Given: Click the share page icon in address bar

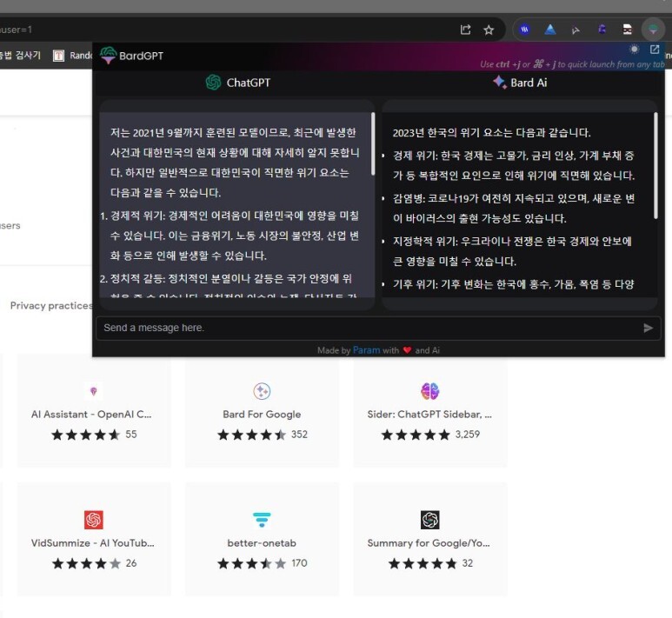Looking at the screenshot, I should click(465, 30).
